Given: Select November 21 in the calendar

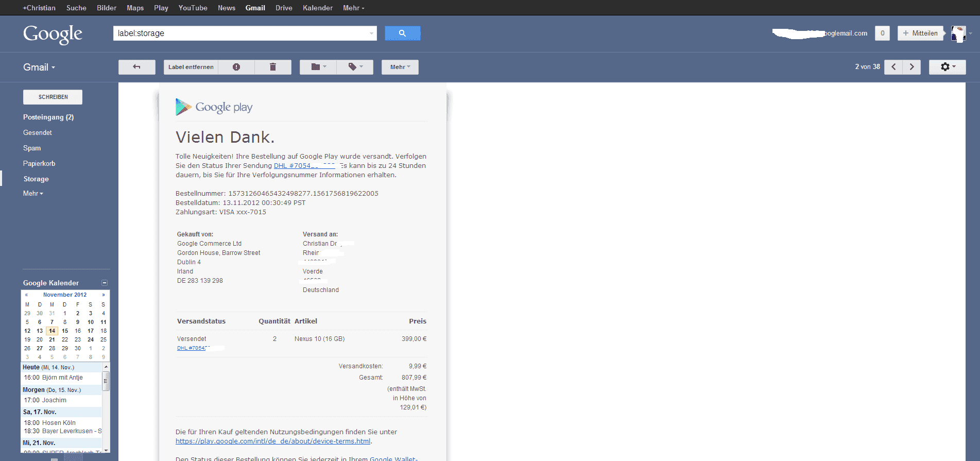Looking at the screenshot, I should [52, 339].
